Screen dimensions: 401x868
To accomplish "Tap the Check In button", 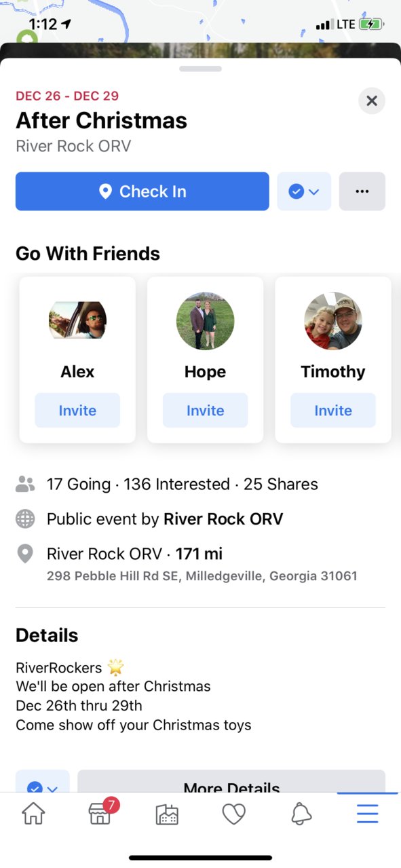I will pyautogui.click(x=142, y=191).
